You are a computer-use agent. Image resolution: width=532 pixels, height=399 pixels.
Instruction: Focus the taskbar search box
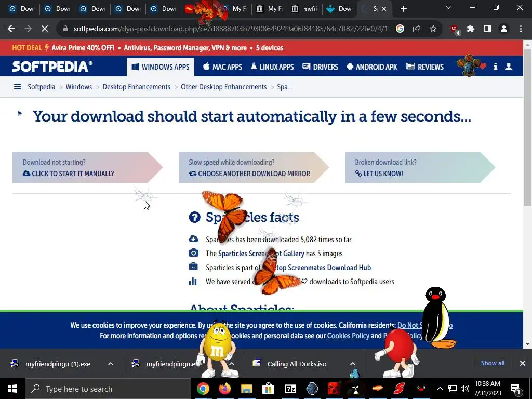(109, 389)
